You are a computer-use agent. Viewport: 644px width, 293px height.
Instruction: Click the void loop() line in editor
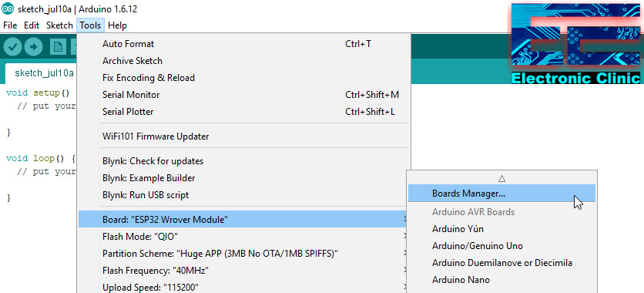pyautogui.click(x=41, y=158)
